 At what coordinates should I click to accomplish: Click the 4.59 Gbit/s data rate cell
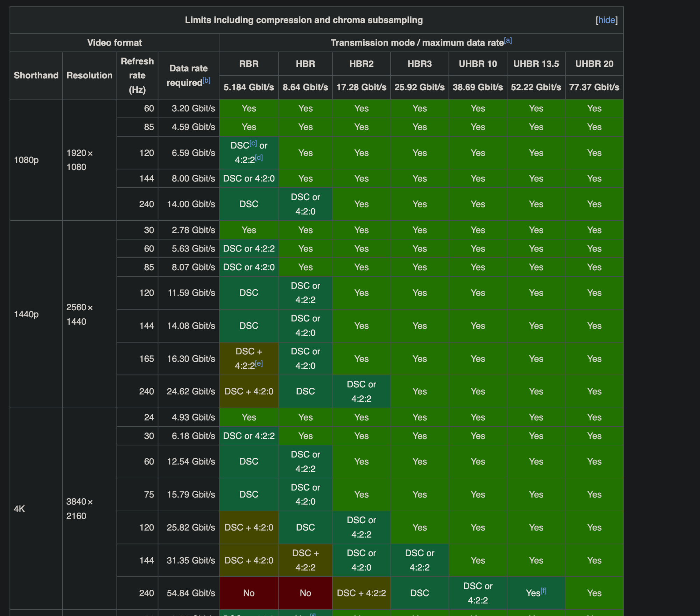click(189, 127)
